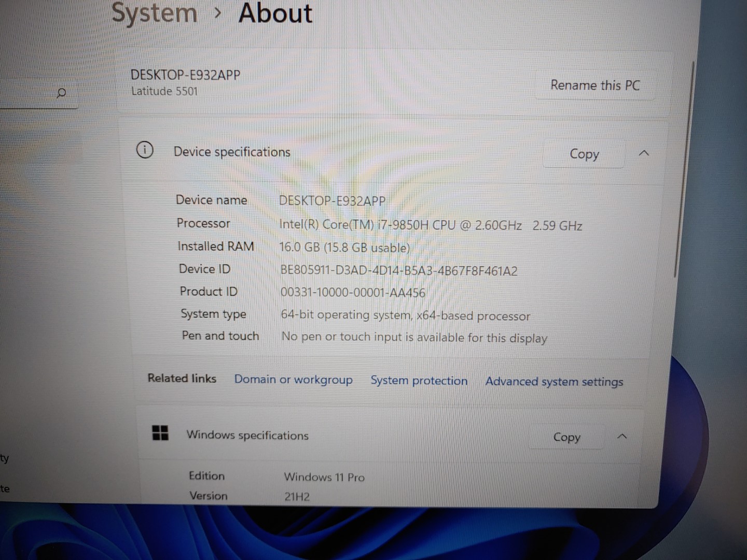Click the Device specifications info icon
This screenshot has height=560, width=747.
tap(145, 150)
